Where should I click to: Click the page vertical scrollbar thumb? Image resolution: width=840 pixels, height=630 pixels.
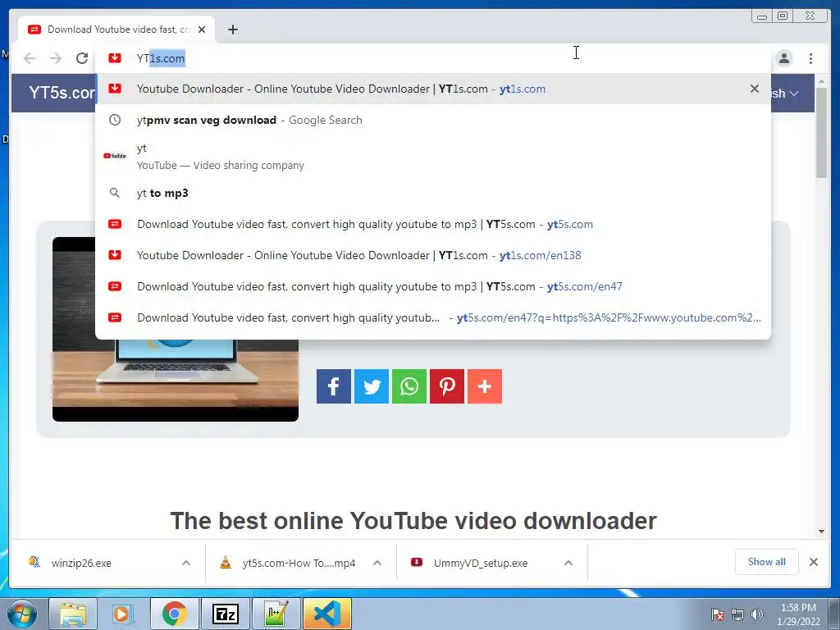tap(821, 131)
